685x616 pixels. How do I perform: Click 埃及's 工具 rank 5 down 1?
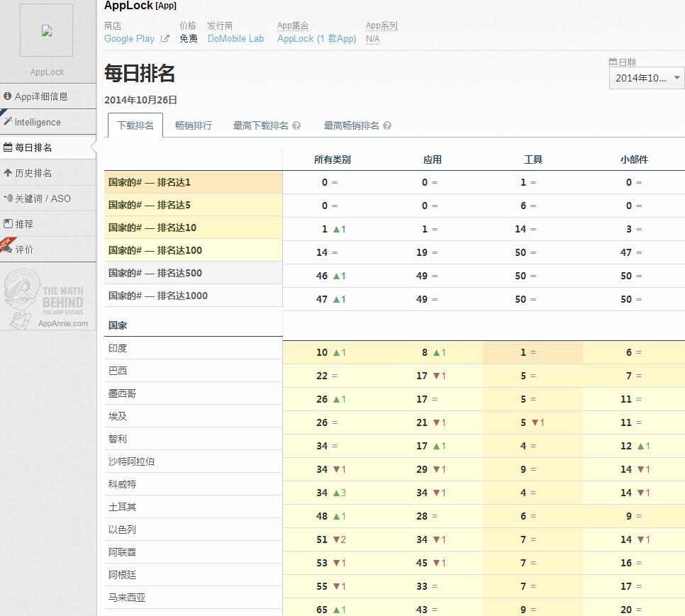pos(532,422)
